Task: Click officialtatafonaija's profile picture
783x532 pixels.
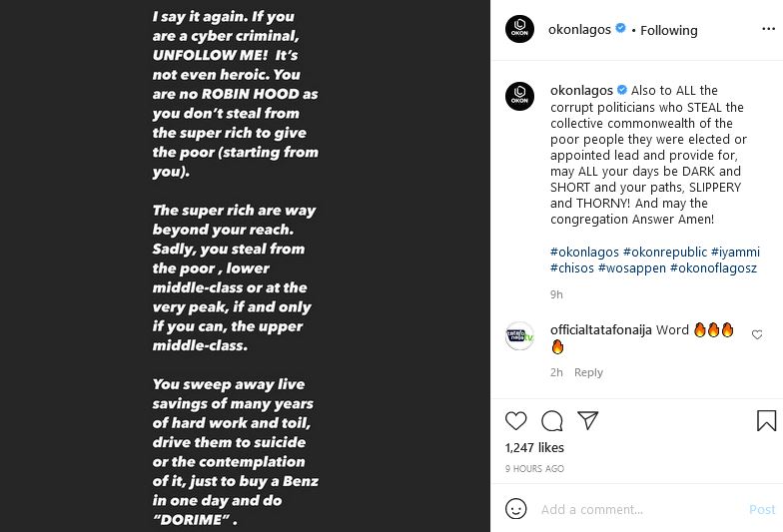Action: [x=520, y=336]
